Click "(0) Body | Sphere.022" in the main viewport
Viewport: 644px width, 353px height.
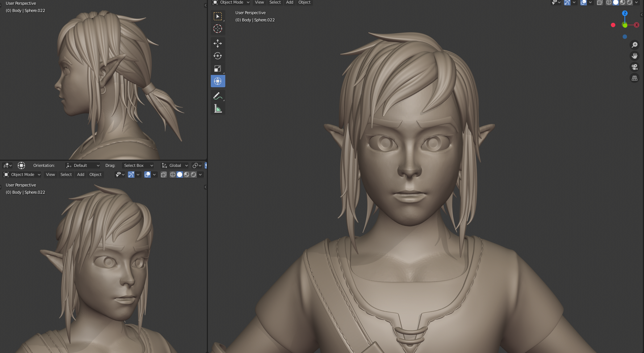pyautogui.click(x=255, y=20)
